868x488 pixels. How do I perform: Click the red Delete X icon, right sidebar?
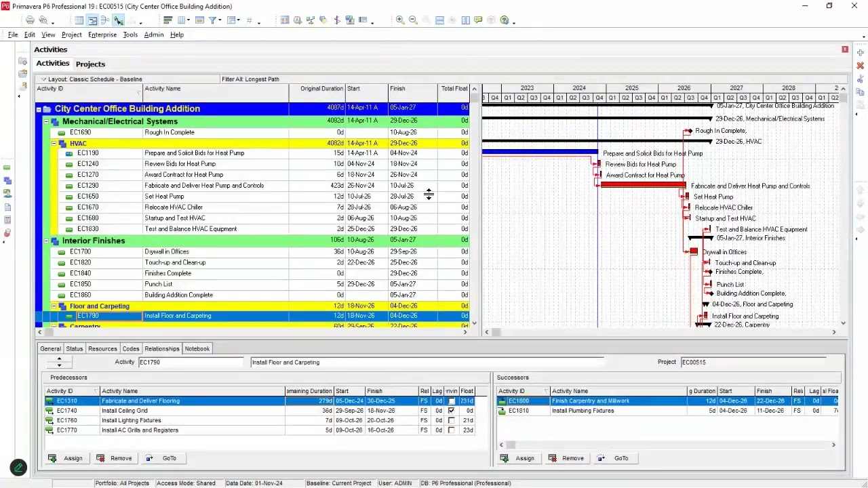pyautogui.click(x=860, y=66)
